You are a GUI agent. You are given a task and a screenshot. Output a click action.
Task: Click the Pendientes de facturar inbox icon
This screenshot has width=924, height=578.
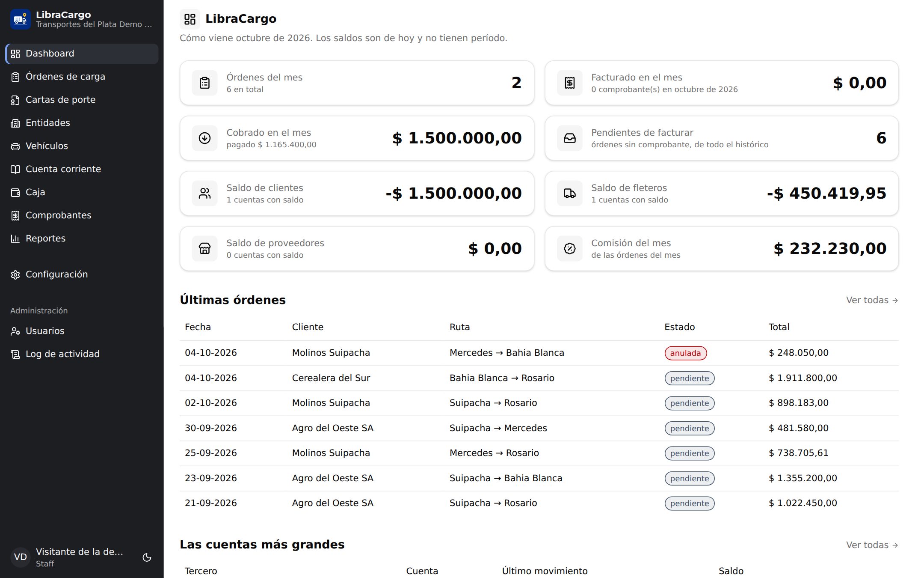pos(570,138)
